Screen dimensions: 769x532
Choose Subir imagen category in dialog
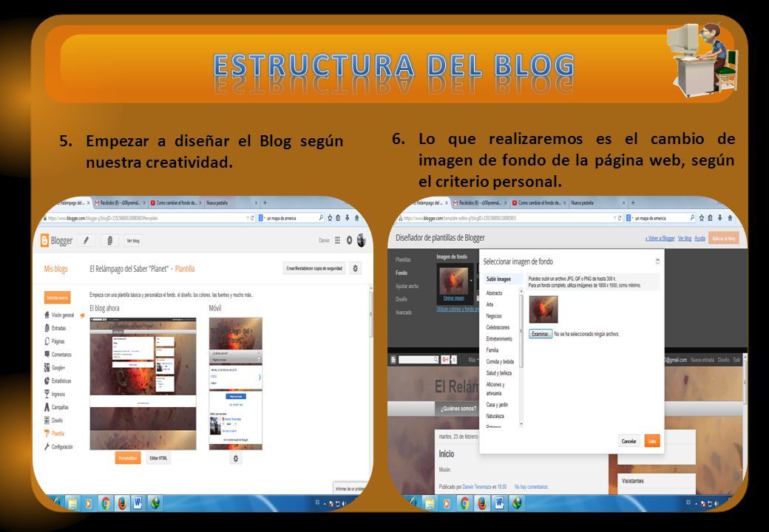(x=498, y=279)
